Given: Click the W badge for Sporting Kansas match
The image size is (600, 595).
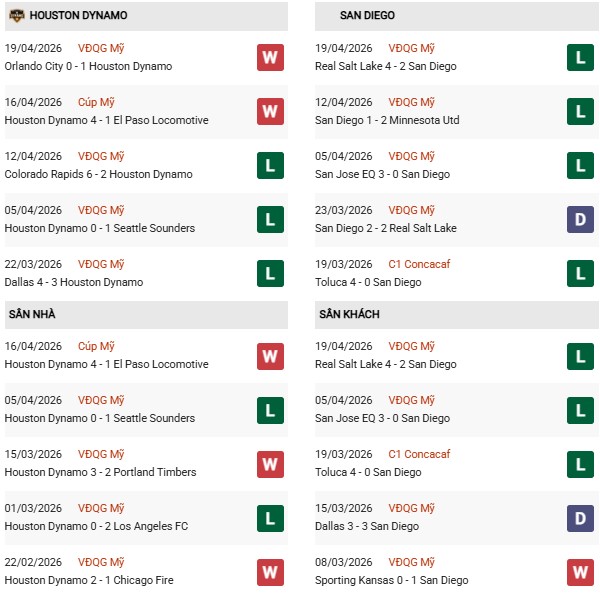Looking at the screenshot, I should (580, 571).
